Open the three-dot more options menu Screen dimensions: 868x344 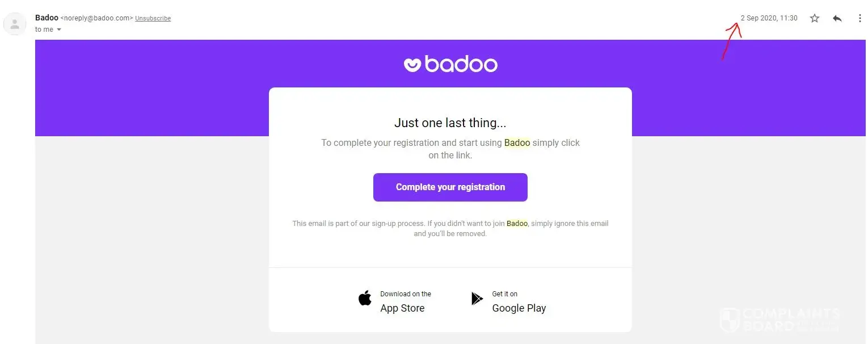860,18
